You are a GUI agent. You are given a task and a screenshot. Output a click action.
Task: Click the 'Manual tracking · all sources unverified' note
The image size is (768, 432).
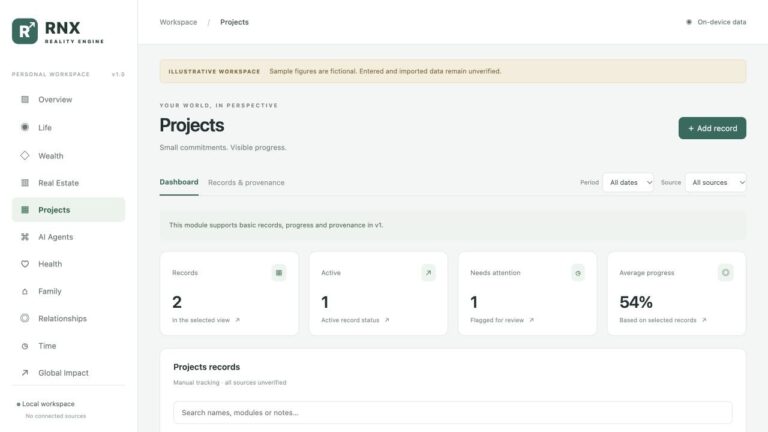pos(230,383)
